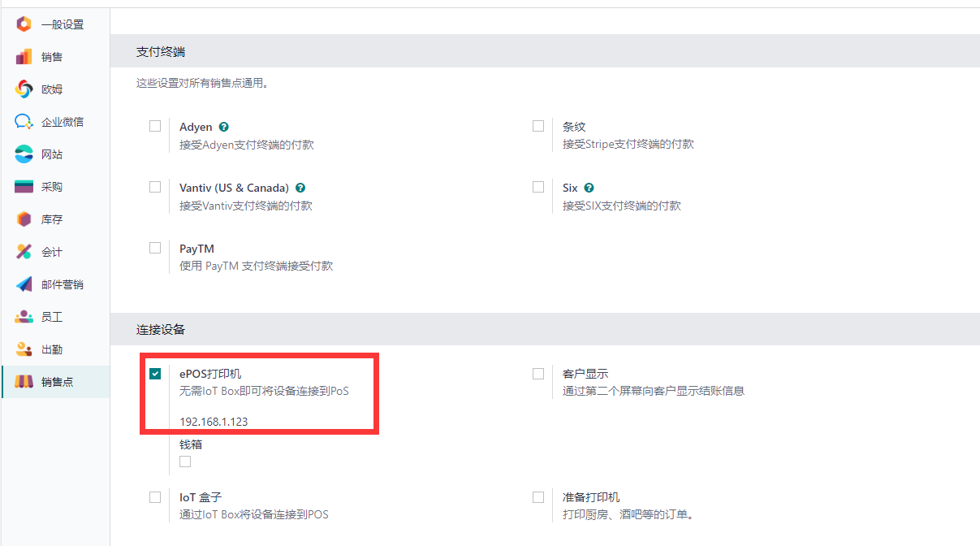Click the 网站 globe icon
This screenshot has height=546, width=980.
[24, 154]
